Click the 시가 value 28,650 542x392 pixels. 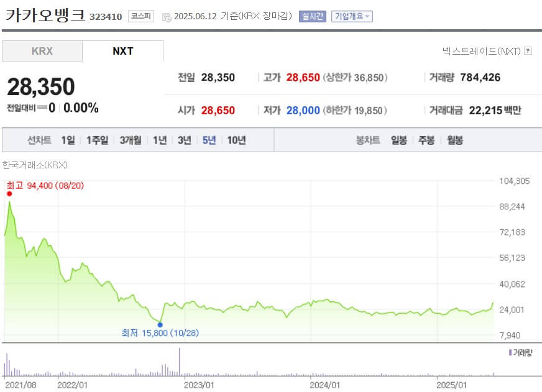pyautogui.click(x=218, y=111)
